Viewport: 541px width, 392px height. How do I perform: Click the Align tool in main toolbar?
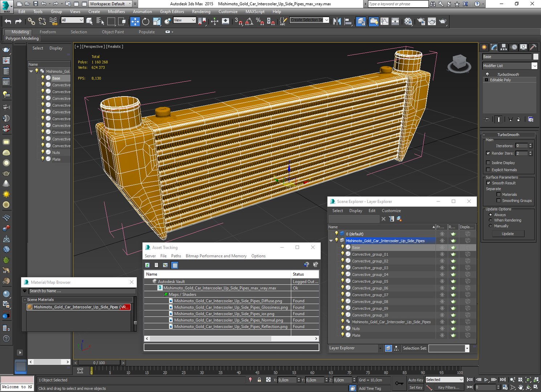coord(348,21)
